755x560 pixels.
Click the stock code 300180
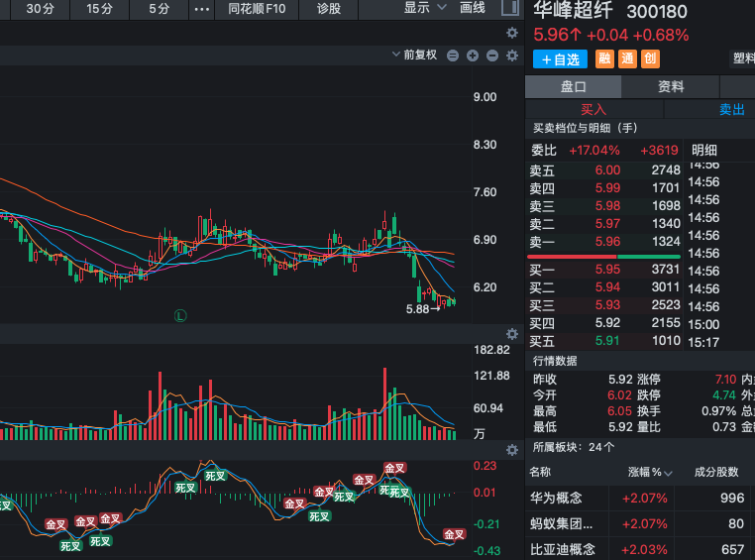pos(657,12)
